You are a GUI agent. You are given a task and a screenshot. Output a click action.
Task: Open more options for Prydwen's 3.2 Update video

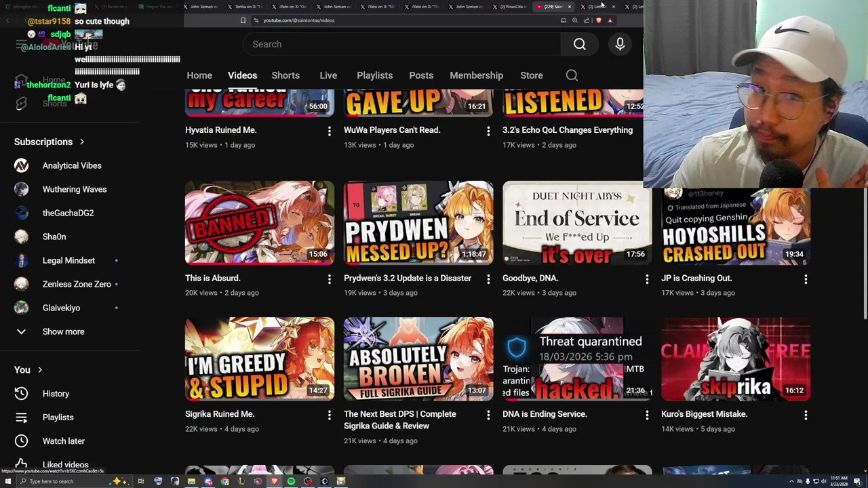tap(488, 279)
